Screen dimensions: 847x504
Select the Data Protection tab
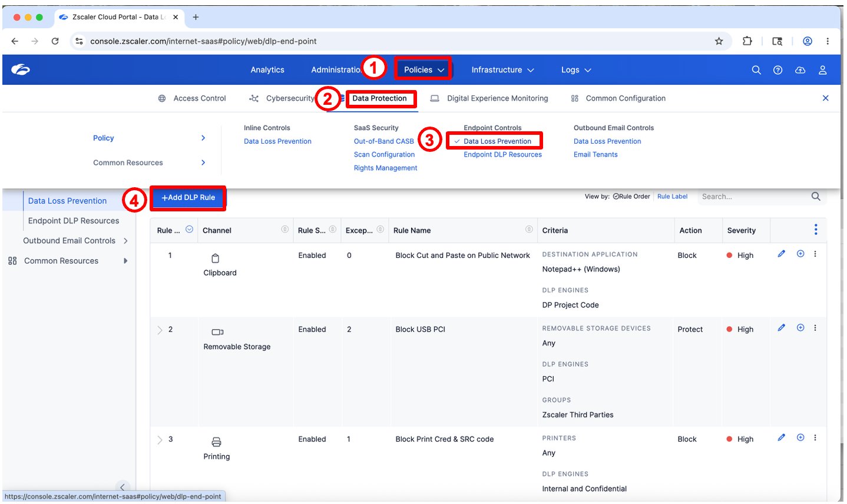tap(380, 98)
